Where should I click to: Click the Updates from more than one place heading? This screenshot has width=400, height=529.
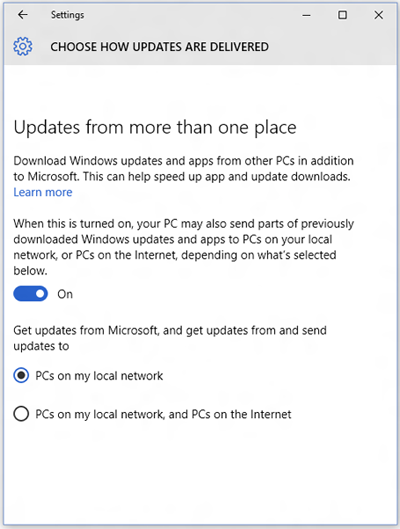tap(155, 128)
